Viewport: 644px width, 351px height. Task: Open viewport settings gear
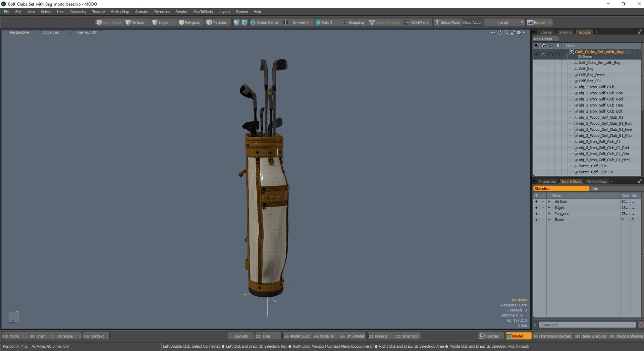[519, 33]
